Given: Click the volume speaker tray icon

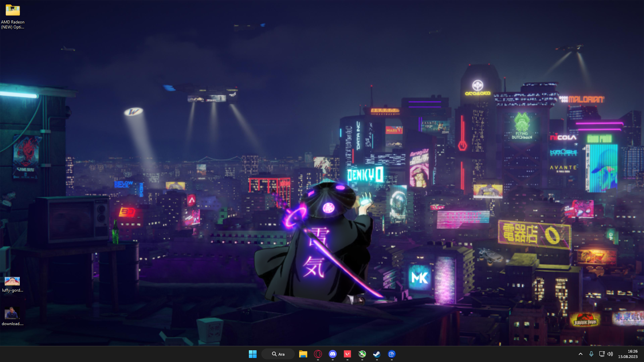Looking at the screenshot, I should (610, 354).
